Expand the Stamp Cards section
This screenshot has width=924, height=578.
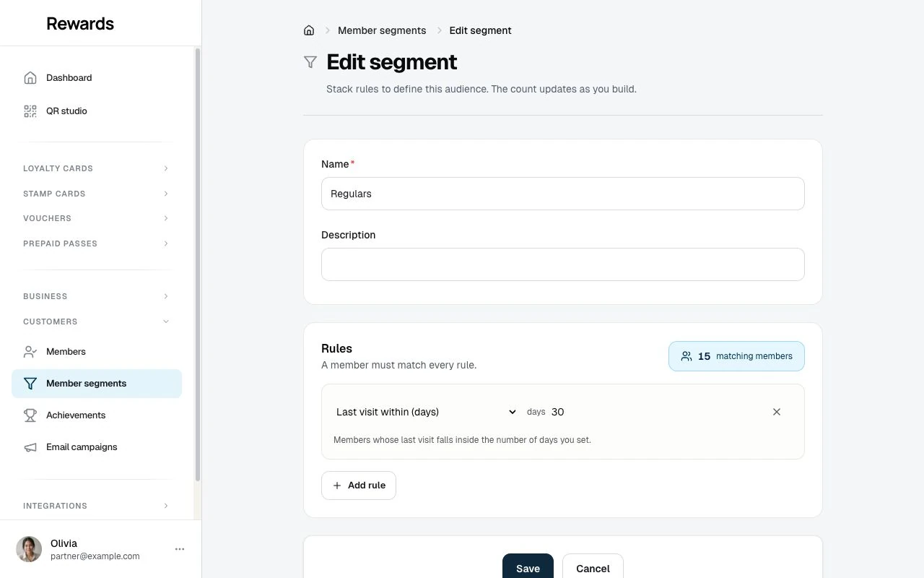pos(96,194)
